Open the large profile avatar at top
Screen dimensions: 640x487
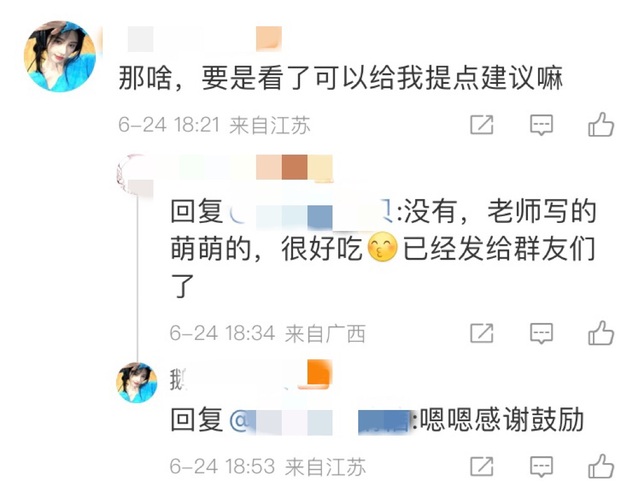60,56
